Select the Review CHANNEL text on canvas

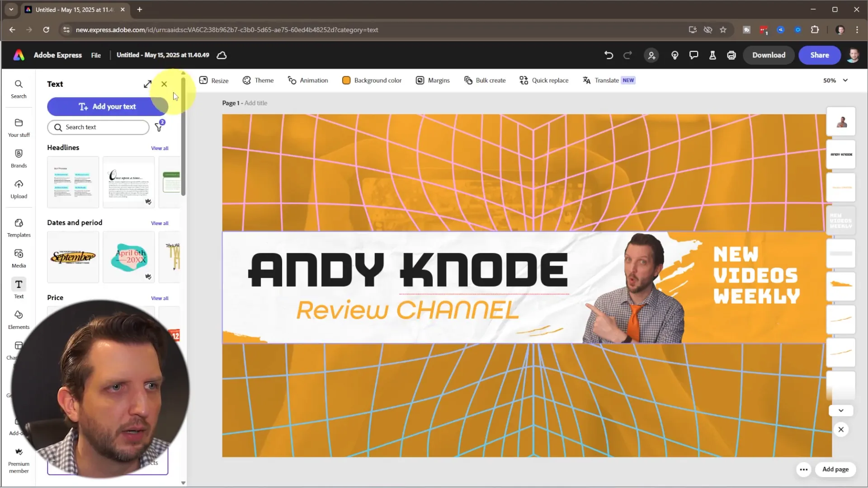tap(407, 310)
